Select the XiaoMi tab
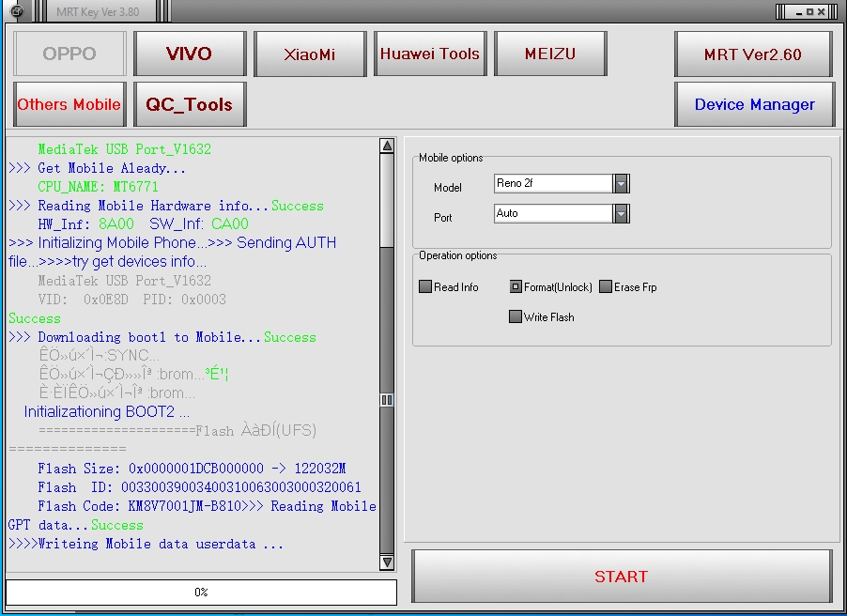 (310, 54)
